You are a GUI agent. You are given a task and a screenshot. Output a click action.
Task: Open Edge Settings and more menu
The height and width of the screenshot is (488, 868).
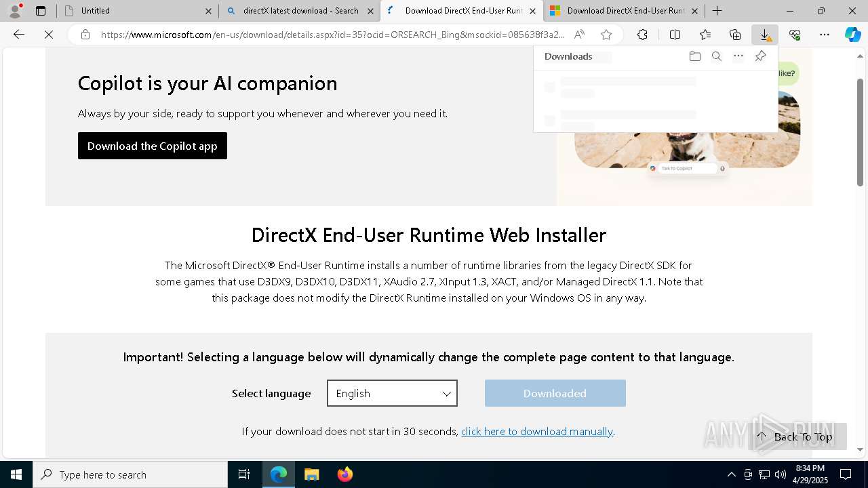(825, 35)
